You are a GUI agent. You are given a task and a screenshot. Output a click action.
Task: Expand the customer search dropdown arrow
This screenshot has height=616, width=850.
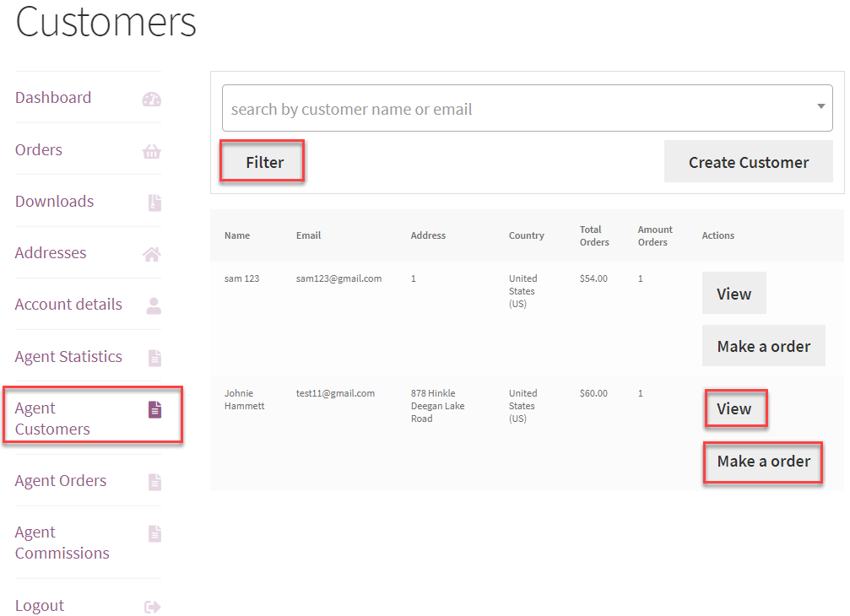[x=820, y=107]
